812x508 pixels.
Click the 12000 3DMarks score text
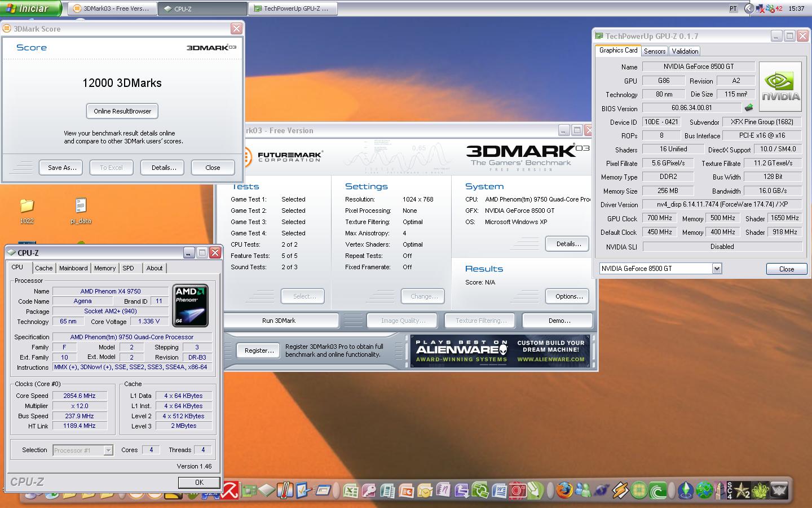122,83
